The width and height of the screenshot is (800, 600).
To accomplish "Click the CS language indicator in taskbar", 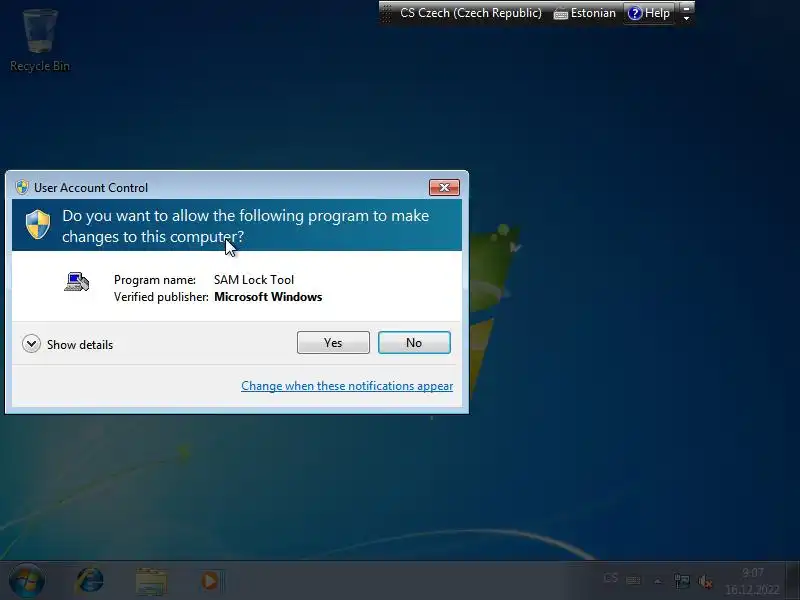I will click(x=611, y=578).
